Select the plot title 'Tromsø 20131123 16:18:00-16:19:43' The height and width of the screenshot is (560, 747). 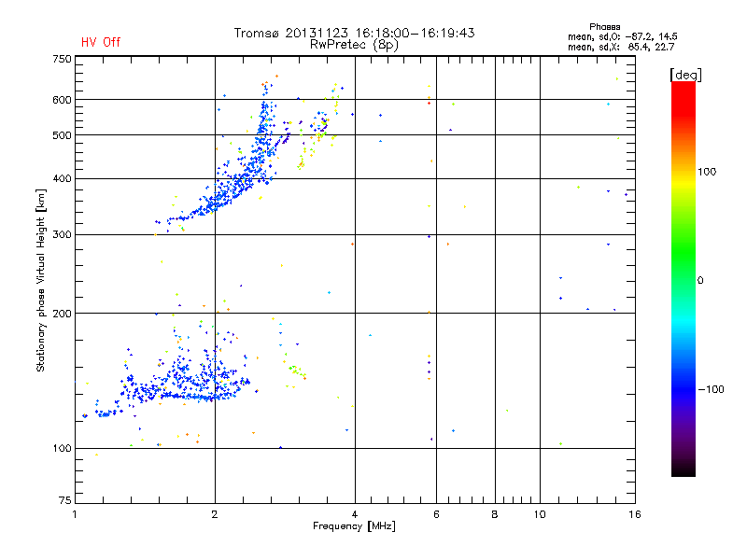[x=354, y=33]
